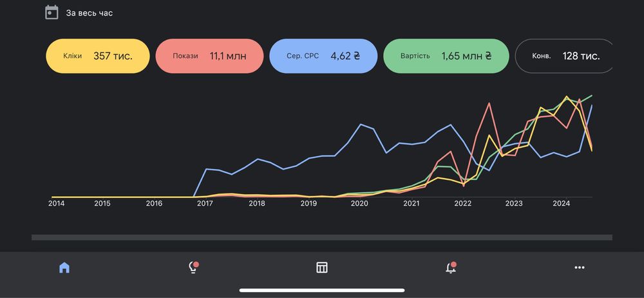Select the 2017 label on chart axis

tap(205, 203)
